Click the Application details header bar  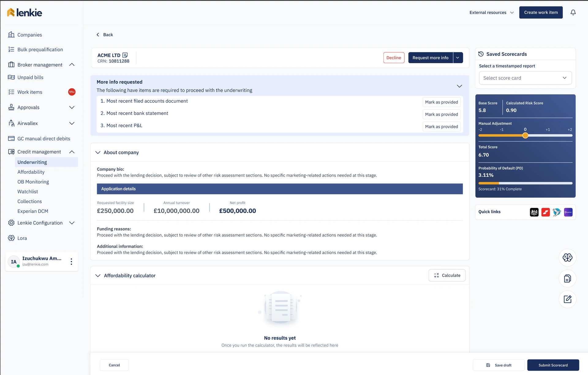(x=280, y=189)
